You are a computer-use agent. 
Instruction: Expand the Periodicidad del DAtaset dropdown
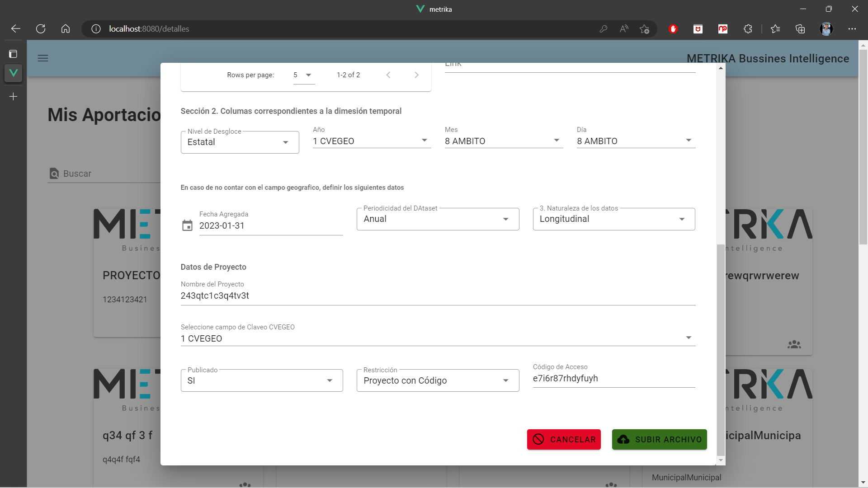[505, 219]
